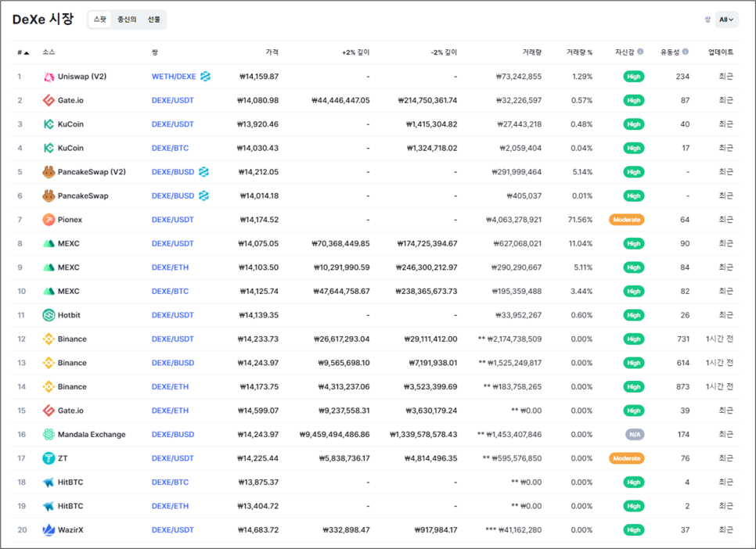Click the orange Moderate badge for Pionex

[627, 220]
